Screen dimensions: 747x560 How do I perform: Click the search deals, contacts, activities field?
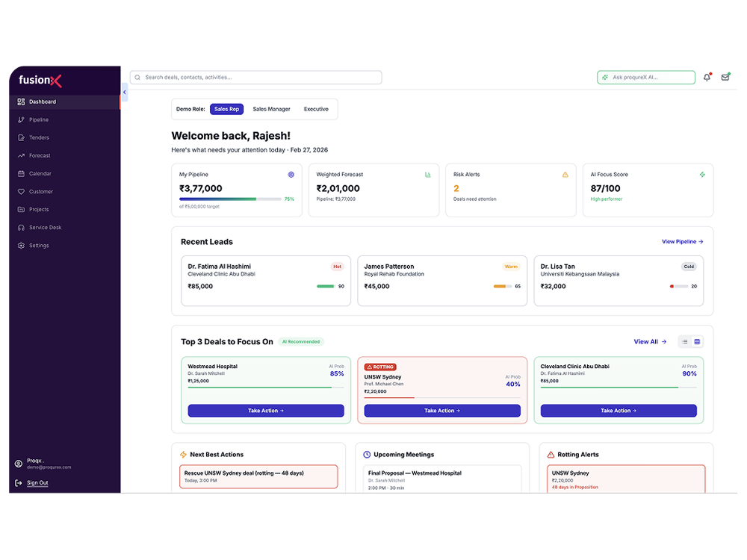(255, 78)
